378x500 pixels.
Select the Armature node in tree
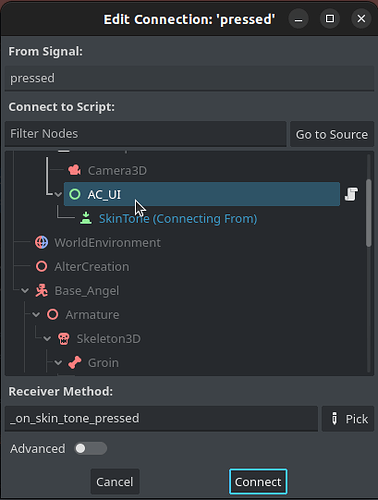pos(92,315)
